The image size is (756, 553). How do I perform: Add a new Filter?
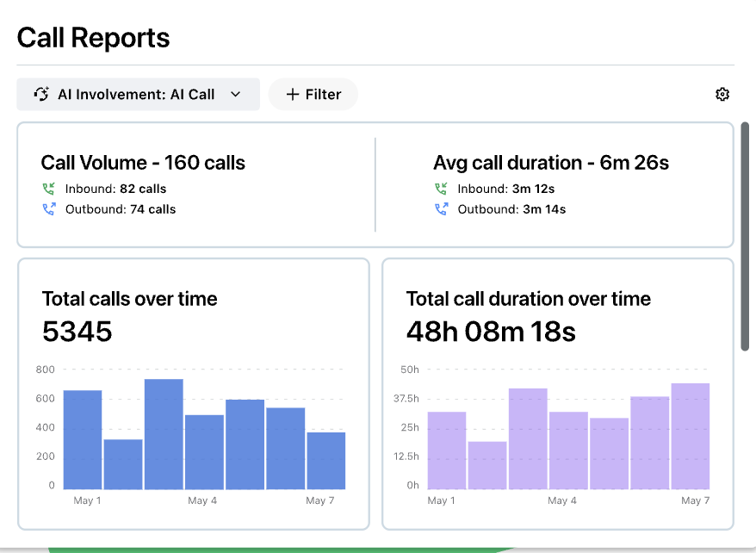point(313,95)
